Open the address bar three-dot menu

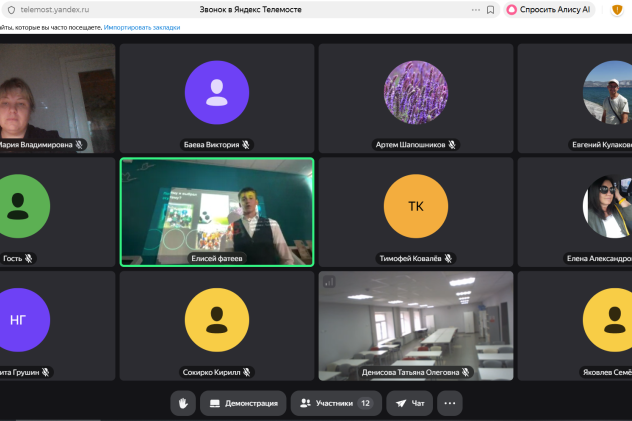click(476, 10)
